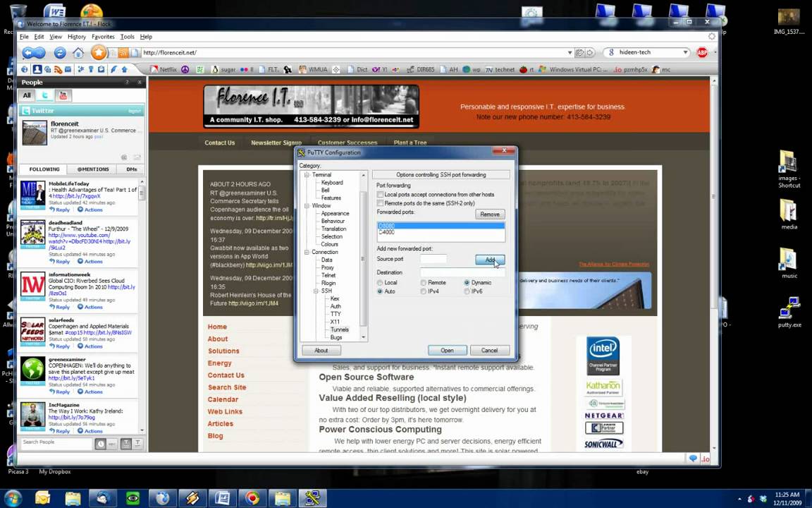Open the RSS feeds sidebar icon in Flock toolbar

tap(58, 69)
